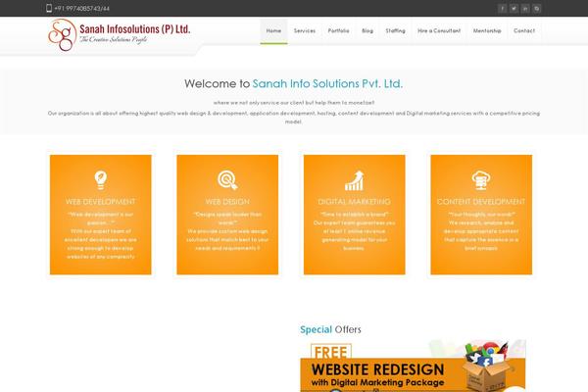Click the target icon for Web Design

coord(227,180)
